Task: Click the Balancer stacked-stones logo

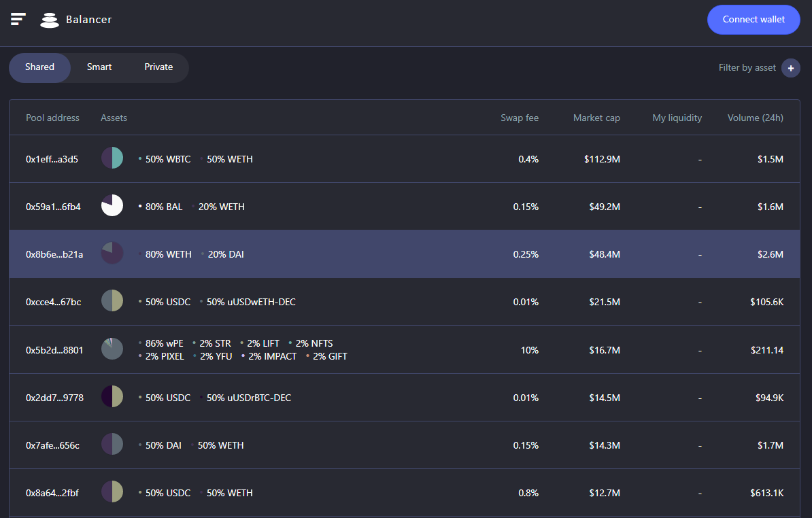Action: [x=50, y=20]
